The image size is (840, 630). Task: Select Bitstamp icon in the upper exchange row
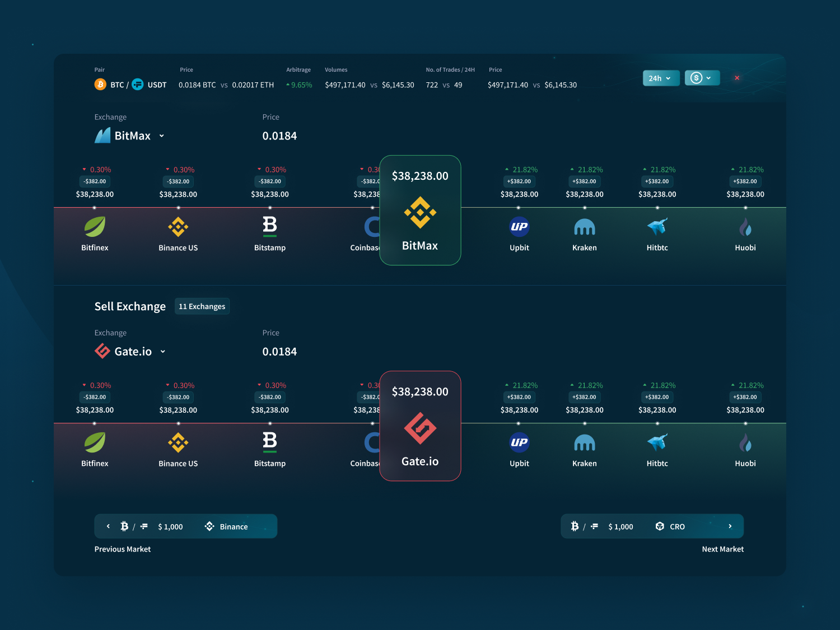tap(270, 227)
